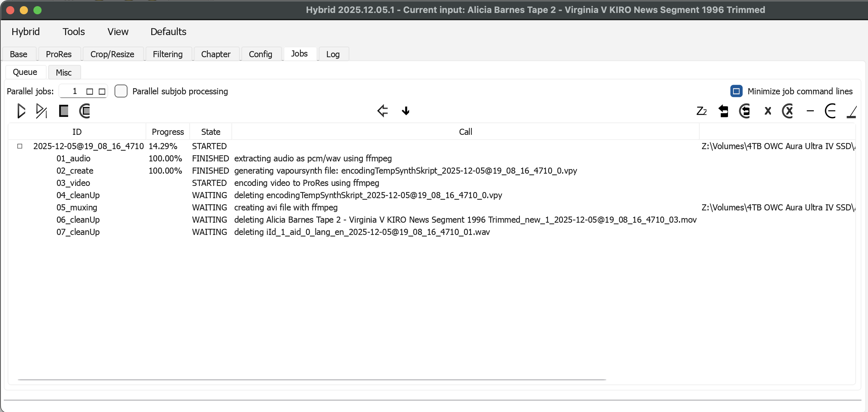Open the Tools menu
Screen dimensions: 868x412
(74, 32)
